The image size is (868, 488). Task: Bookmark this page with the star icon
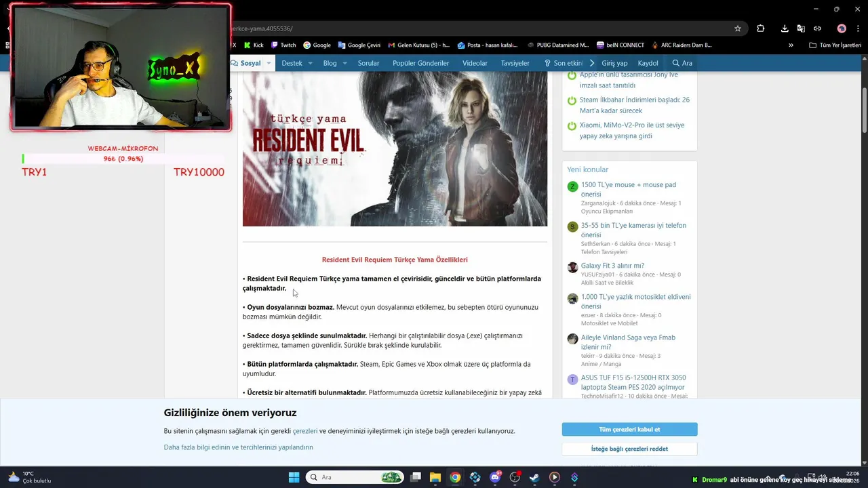point(738,28)
